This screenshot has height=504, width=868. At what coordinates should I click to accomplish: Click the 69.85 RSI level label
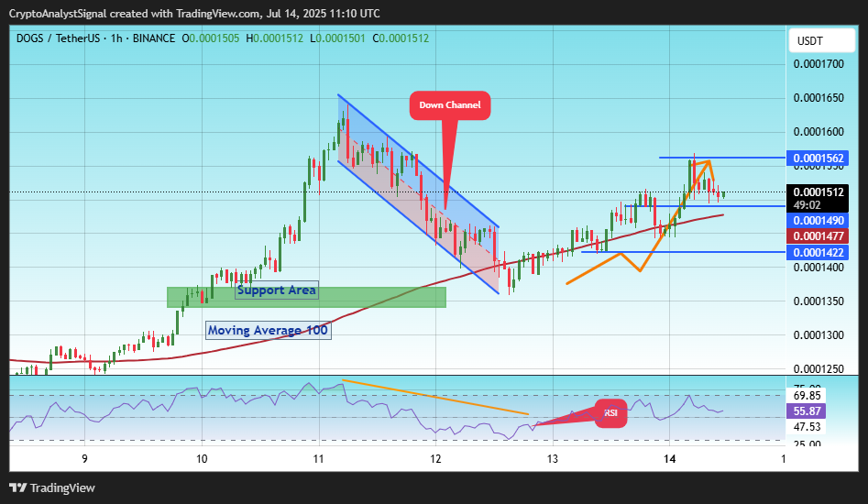tap(807, 396)
